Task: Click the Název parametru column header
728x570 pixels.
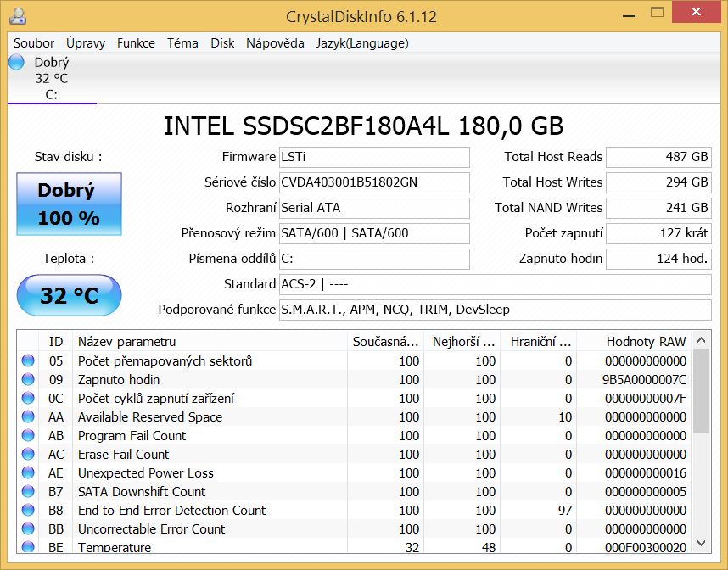Action: [127, 342]
